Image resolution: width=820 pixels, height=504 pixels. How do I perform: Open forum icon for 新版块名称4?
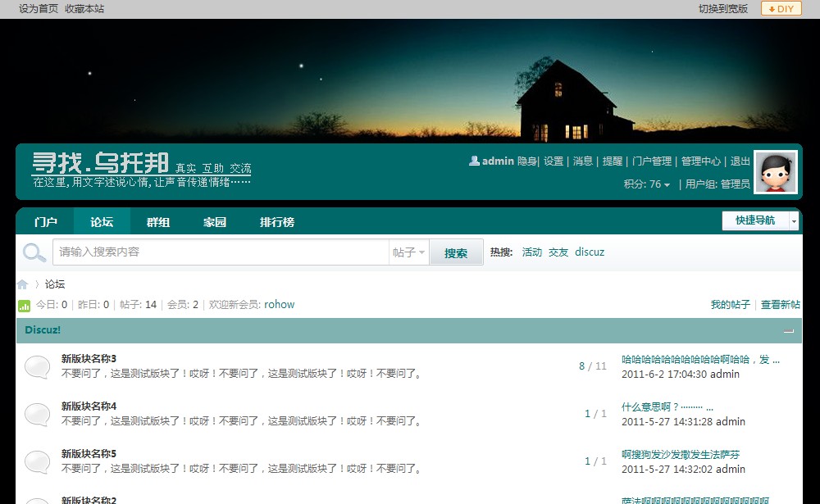point(37,414)
